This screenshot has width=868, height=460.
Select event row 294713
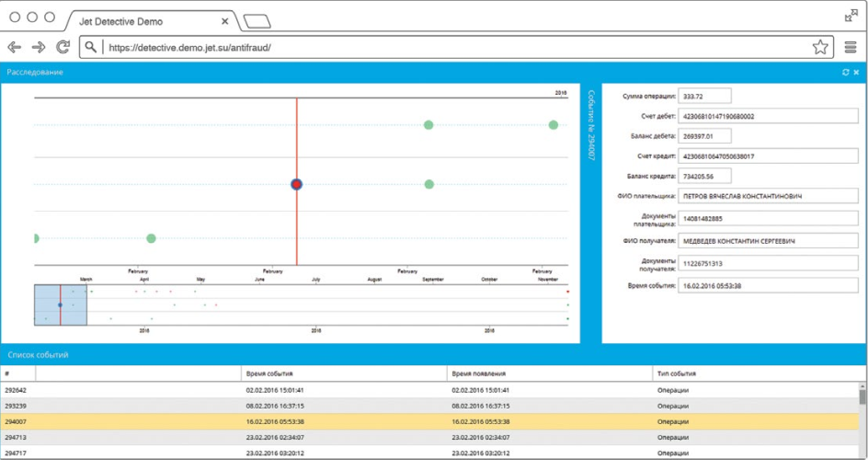point(429,437)
